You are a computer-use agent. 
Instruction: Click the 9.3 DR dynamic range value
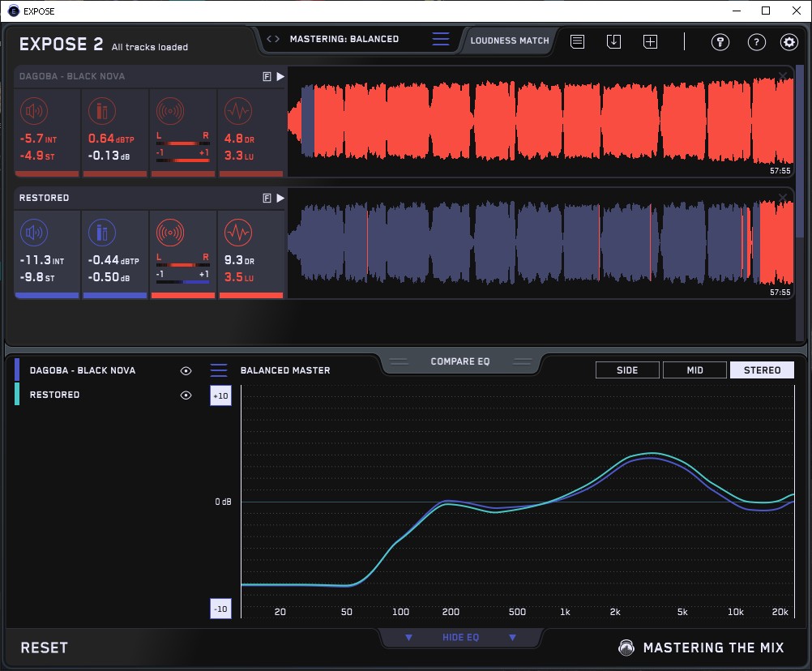click(x=239, y=260)
